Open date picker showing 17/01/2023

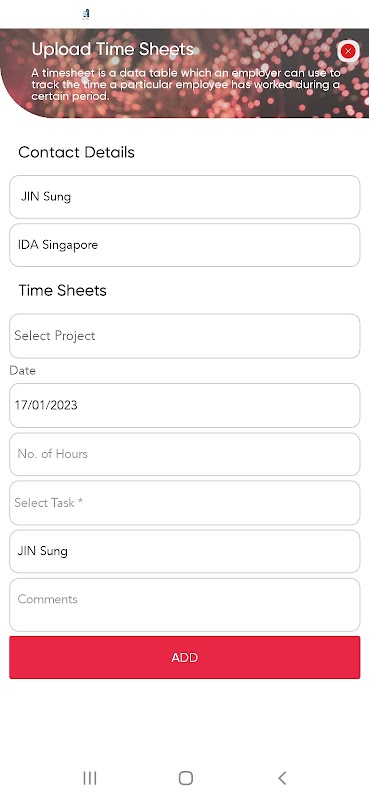tap(185, 405)
